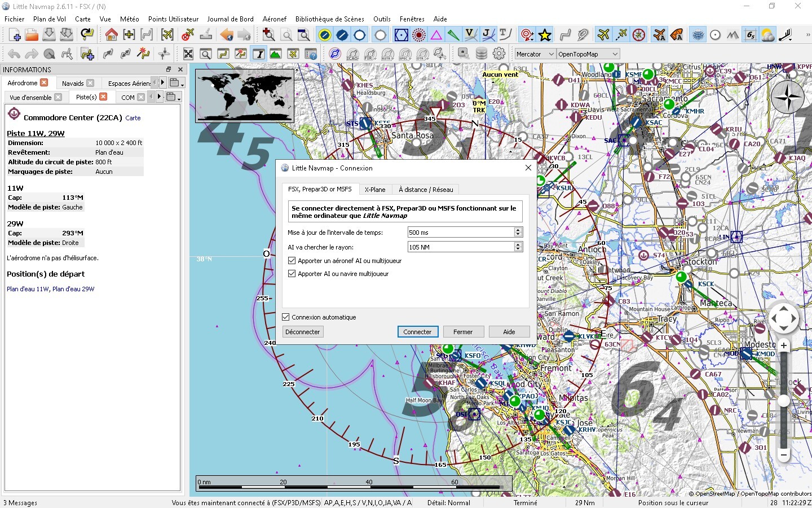The image size is (812, 508).
Task: Expand the toolbar overflow chevron
Action: click(x=807, y=35)
